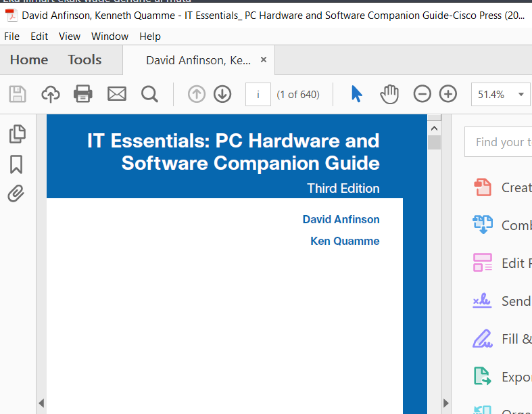Switch to the Tools tab
532x414 pixels.
pos(84,60)
